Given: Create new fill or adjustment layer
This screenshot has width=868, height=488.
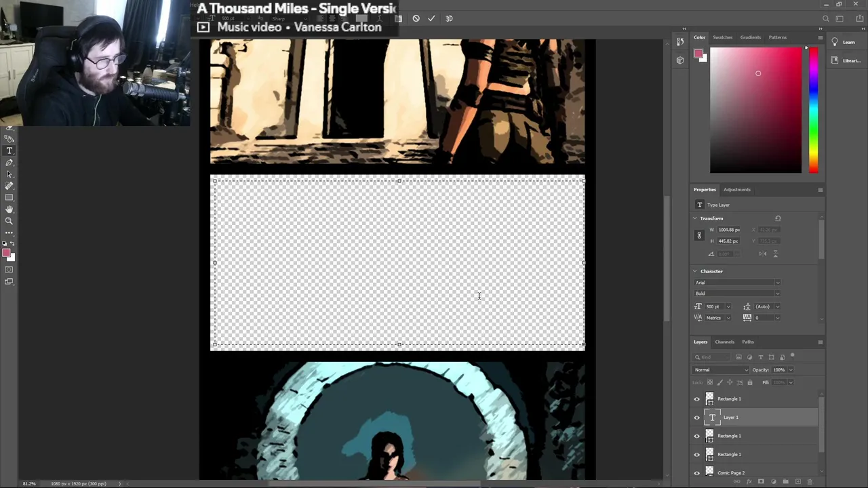Looking at the screenshot, I should [773, 481].
